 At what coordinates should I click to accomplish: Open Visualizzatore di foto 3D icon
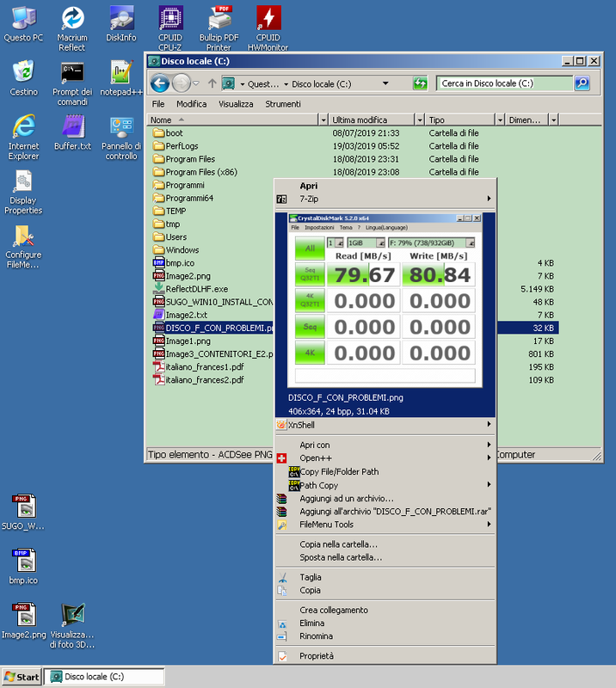click(x=72, y=626)
